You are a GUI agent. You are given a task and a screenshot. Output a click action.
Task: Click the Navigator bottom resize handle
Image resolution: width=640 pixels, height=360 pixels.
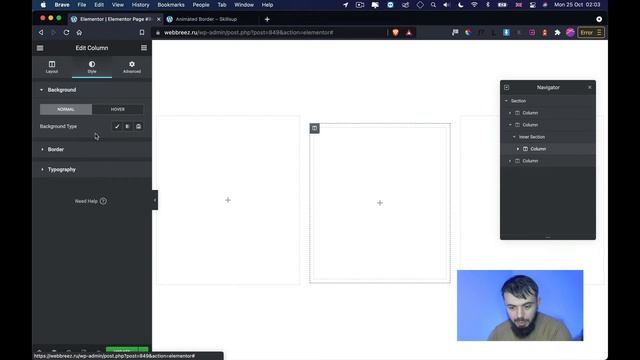tap(548, 237)
